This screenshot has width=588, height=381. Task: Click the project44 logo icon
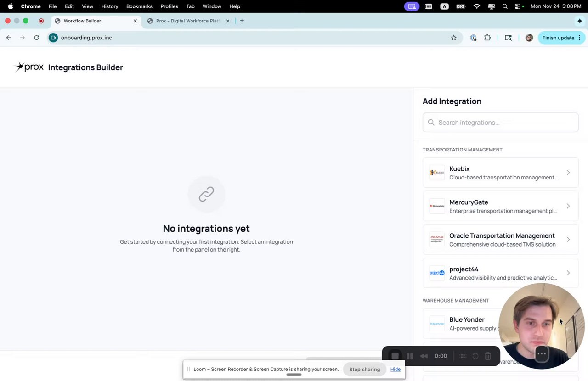(x=437, y=273)
